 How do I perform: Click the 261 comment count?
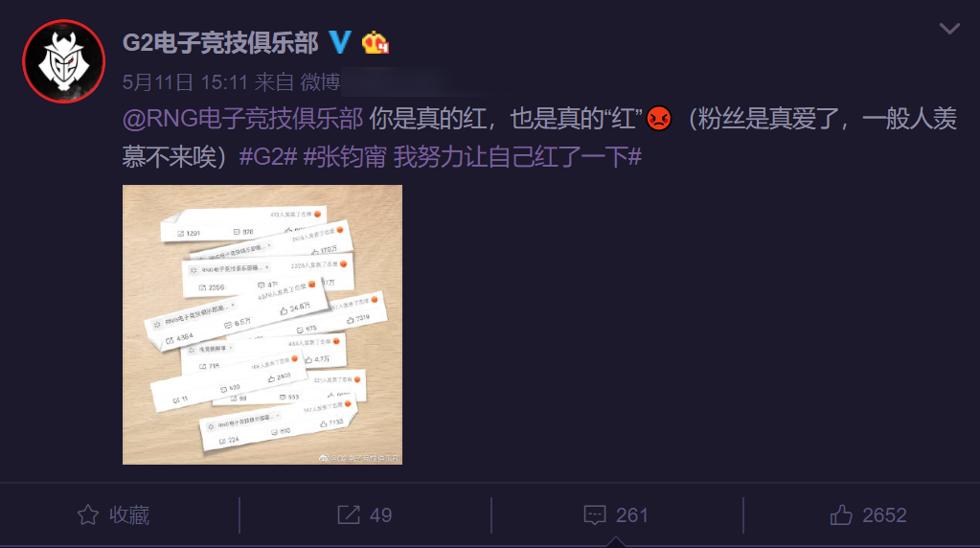pos(632,514)
